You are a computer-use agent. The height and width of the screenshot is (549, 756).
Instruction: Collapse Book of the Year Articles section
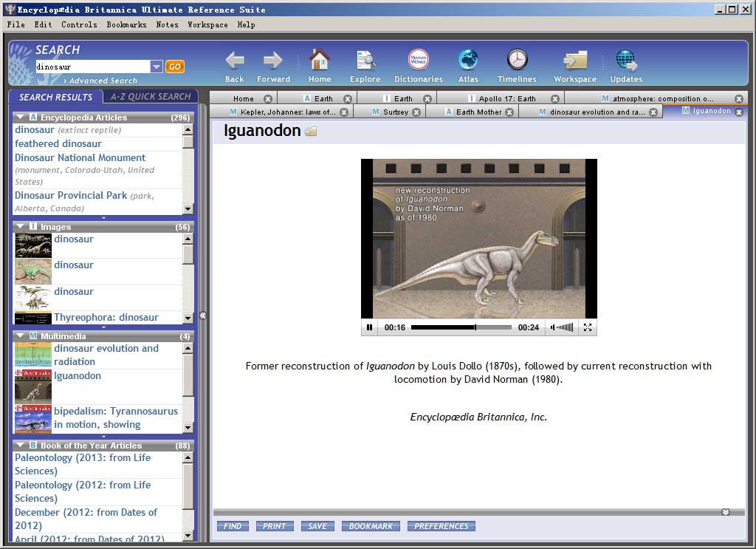point(20,446)
